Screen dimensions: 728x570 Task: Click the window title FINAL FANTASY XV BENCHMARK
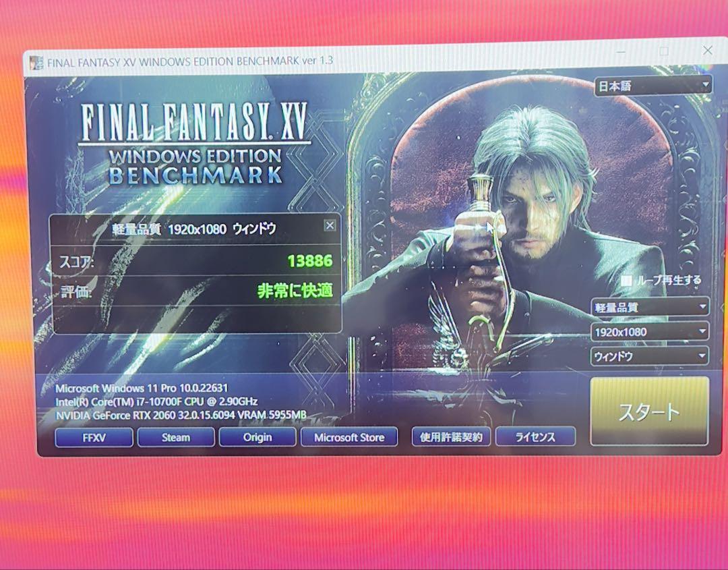tap(190, 61)
